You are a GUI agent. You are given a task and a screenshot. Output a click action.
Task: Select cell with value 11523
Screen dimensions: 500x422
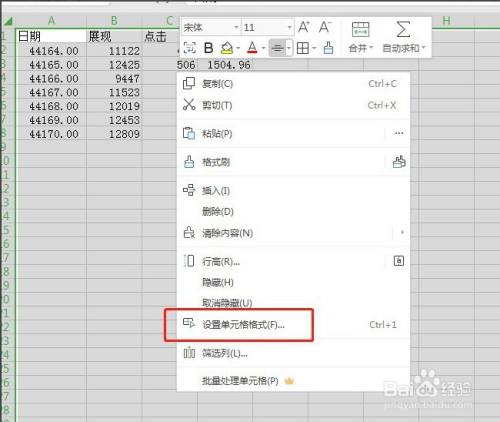pyautogui.click(x=114, y=92)
